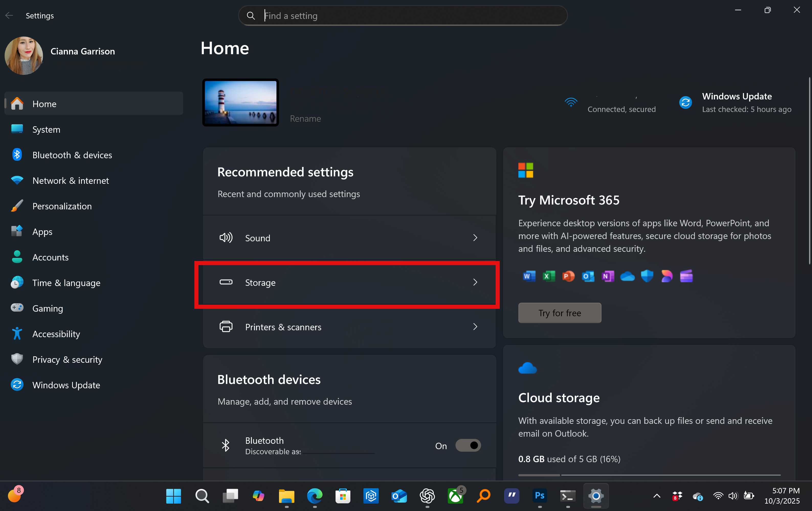Expand the Printers & scanners row
812x511 pixels.
point(350,327)
